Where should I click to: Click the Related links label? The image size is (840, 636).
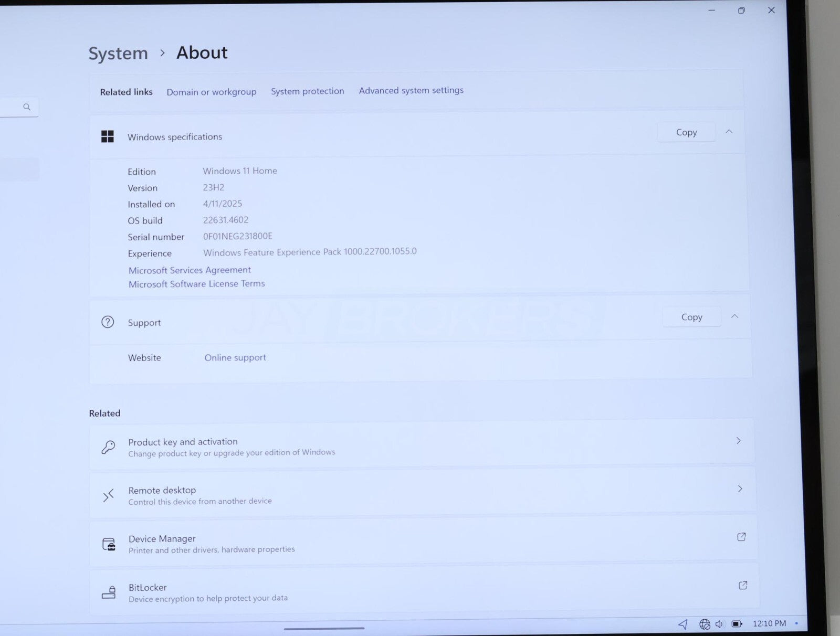(x=127, y=92)
